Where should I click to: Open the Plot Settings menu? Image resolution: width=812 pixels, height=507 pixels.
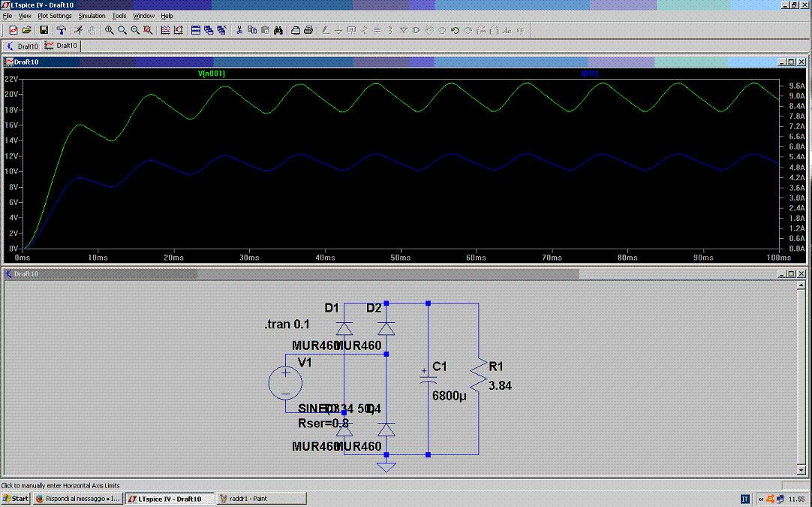55,16
